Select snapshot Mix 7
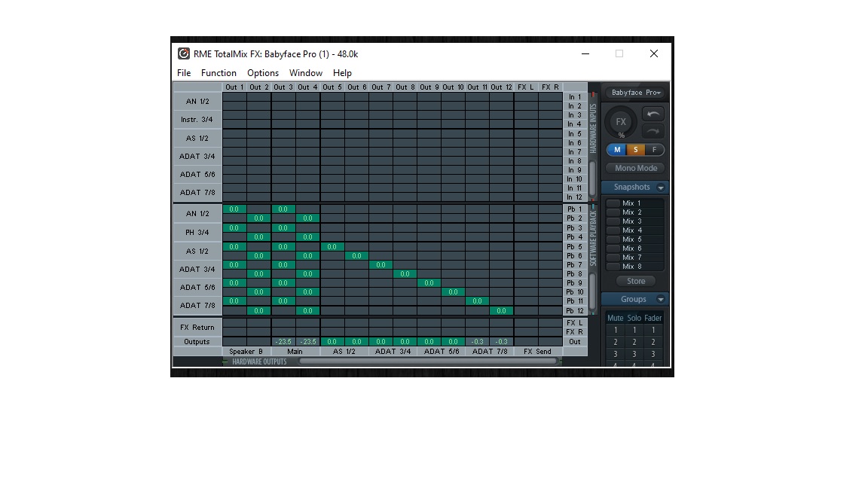 [634, 258]
